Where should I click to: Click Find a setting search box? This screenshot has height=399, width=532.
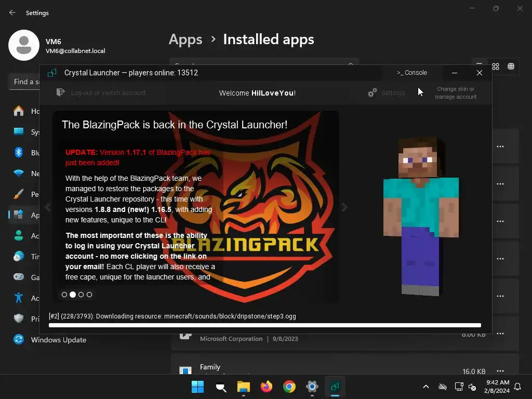point(24,82)
